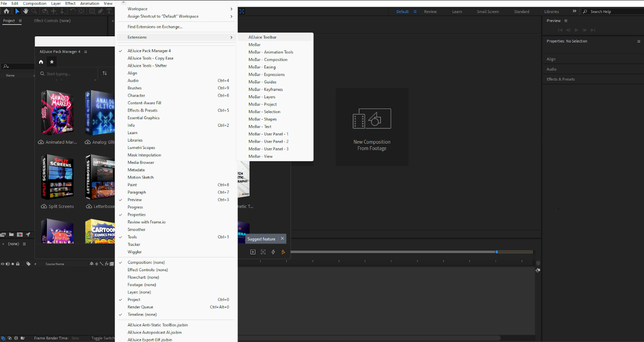Open the Project search filter dropdown
Image resolution: width=644 pixels, height=342 pixels.
click(x=6, y=67)
